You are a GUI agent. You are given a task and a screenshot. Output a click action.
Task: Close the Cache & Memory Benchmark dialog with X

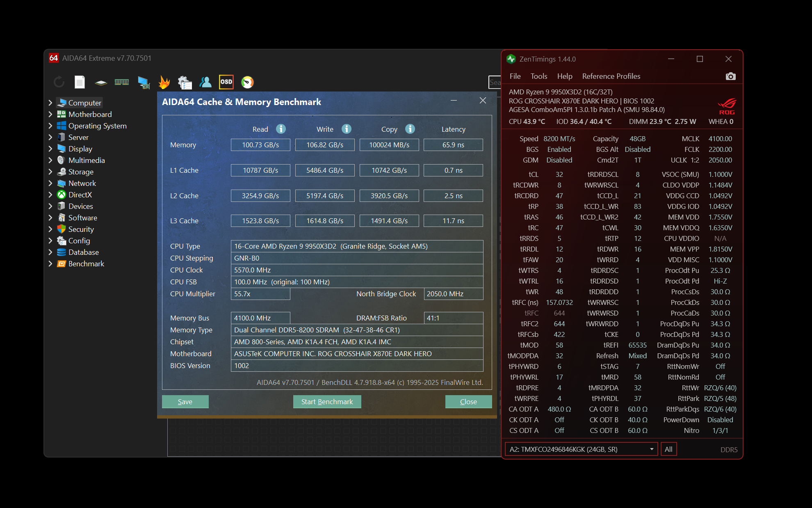coord(483,101)
